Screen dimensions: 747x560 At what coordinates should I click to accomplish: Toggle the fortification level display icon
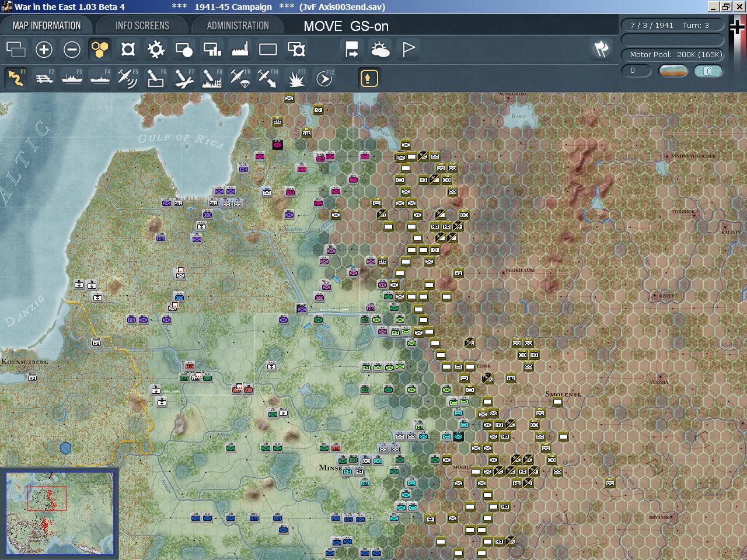tap(128, 49)
